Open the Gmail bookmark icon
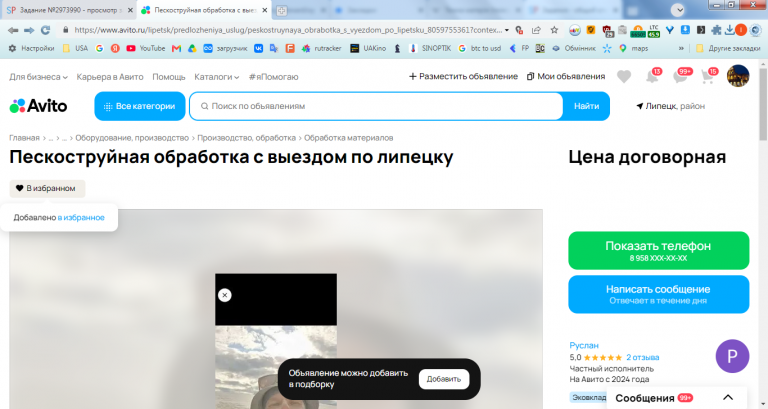 pyautogui.click(x=176, y=48)
